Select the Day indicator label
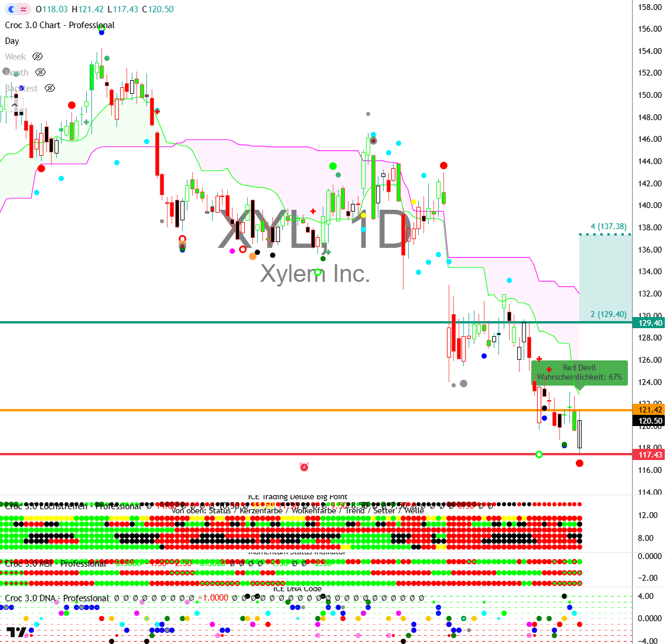This screenshot has width=666, height=644. click(x=12, y=41)
